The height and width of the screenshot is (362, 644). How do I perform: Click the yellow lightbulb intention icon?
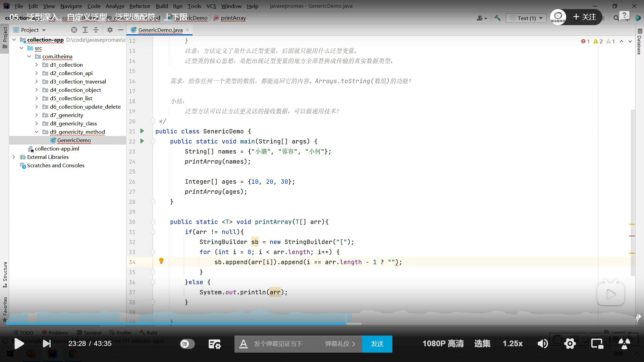161,261
